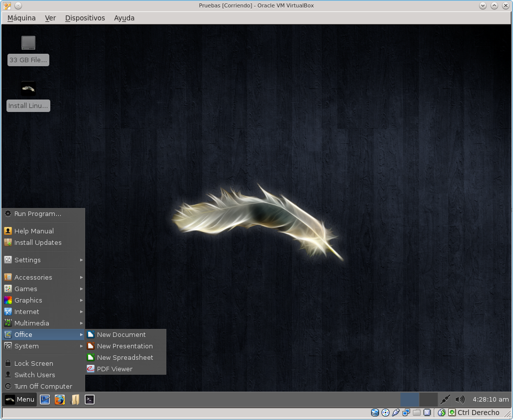Open the Dispositivos menu in VirtualBox
513x420 pixels.
(85, 18)
